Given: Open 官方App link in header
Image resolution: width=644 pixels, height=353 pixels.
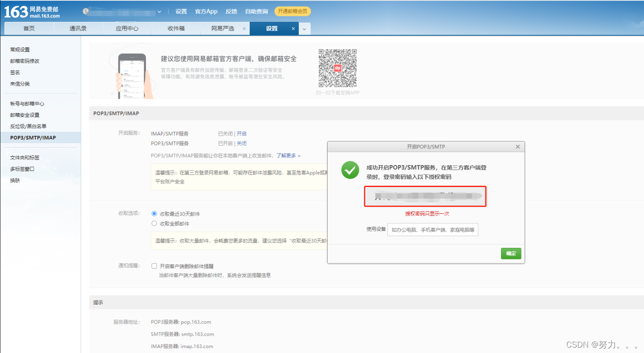Looking at the screenshot, I should tap(206, 12).
